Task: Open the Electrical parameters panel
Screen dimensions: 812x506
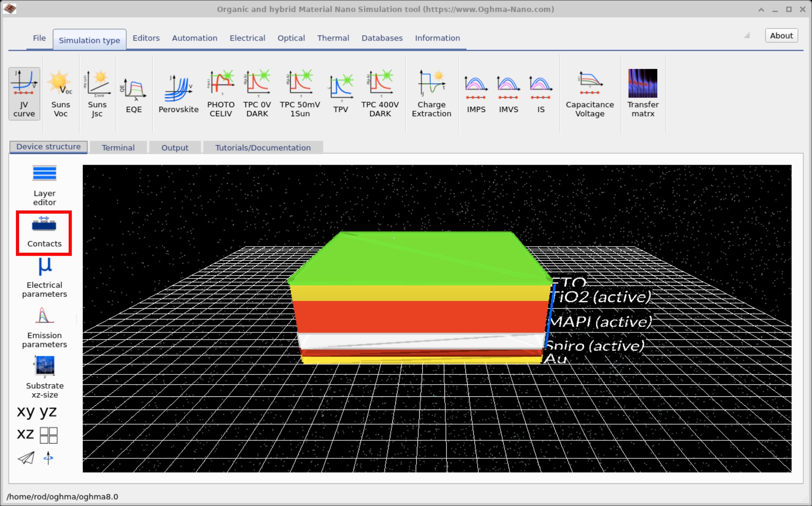Action: click(x=44, y=277)
